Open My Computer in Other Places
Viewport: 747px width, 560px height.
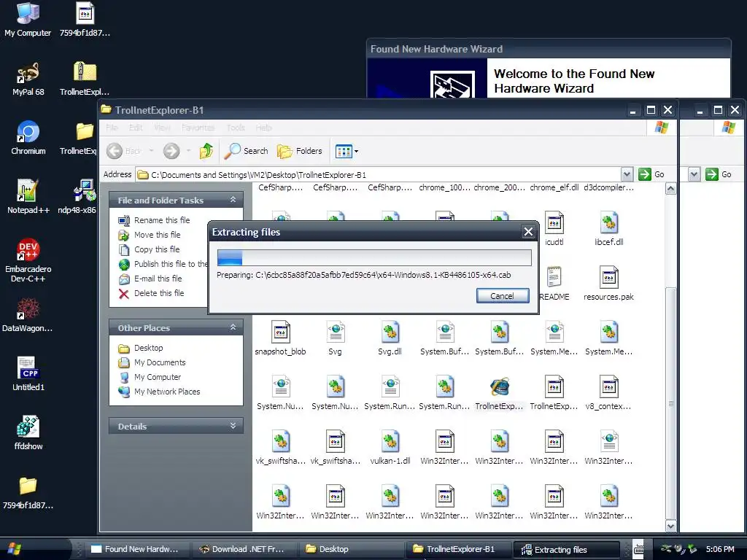[150, 377]
